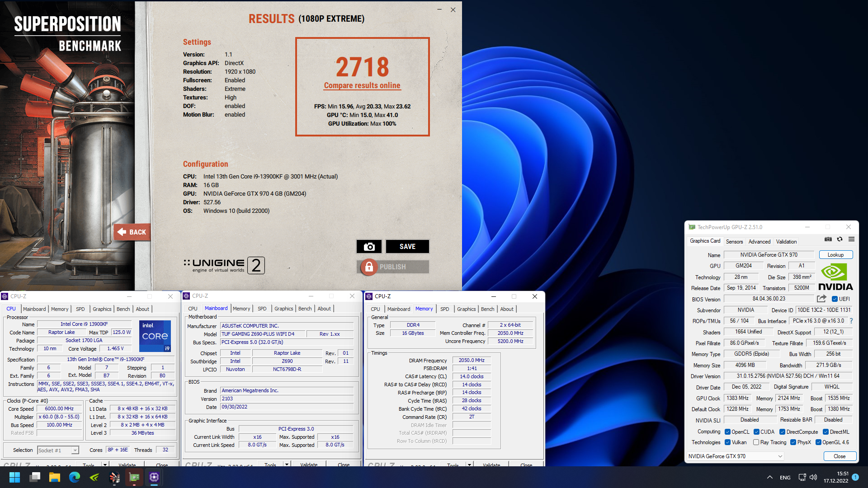Toggle the DirectML checkbox

[826, 432]
